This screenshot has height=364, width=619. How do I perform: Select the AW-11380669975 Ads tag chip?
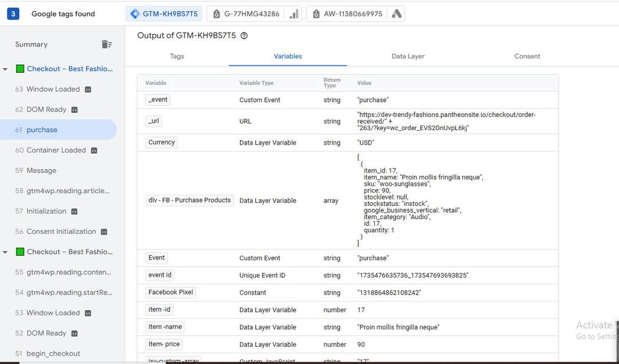(x=355, y=14)
